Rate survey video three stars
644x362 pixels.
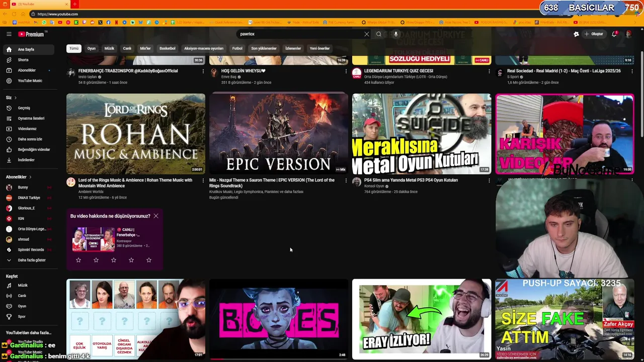click(x=114, y=260)
